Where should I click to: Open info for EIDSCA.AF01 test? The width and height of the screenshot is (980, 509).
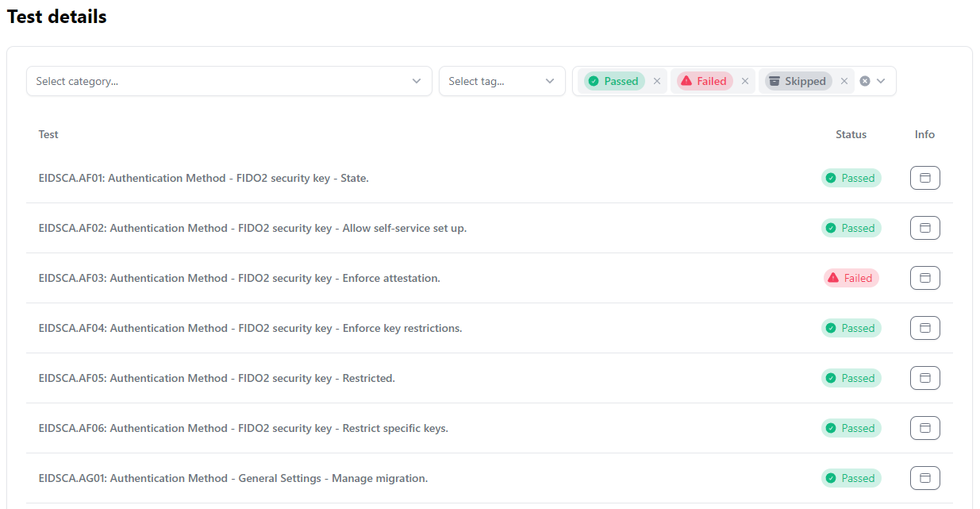[x=924, y=178]
